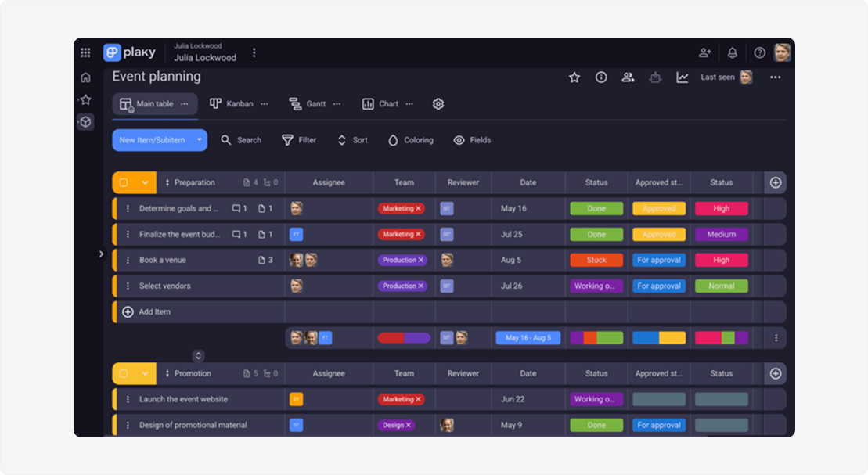This screenshot has height=475, width=868.
Task: Remove Marketing tag from Determine goals row
Action: tap(419, 209)
